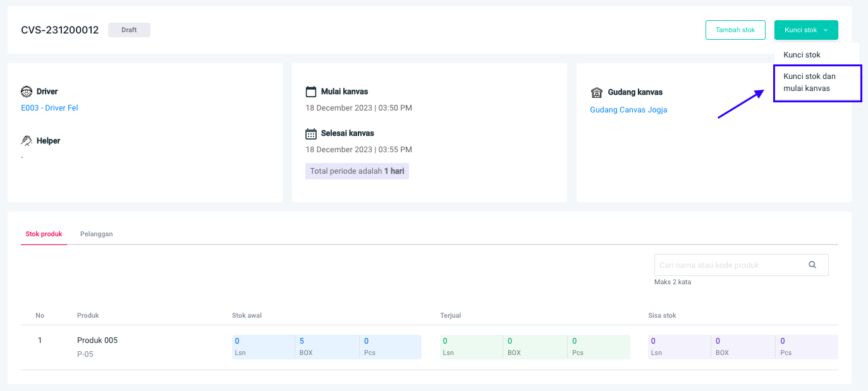Click the Produk 005 row name
The image size is (868, 391).
97,340
